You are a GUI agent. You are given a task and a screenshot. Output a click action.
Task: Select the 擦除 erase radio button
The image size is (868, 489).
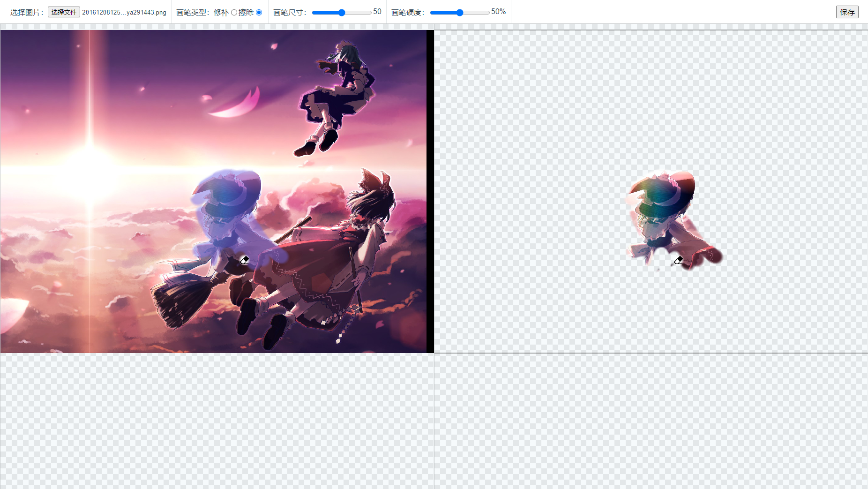pos(259,13)
